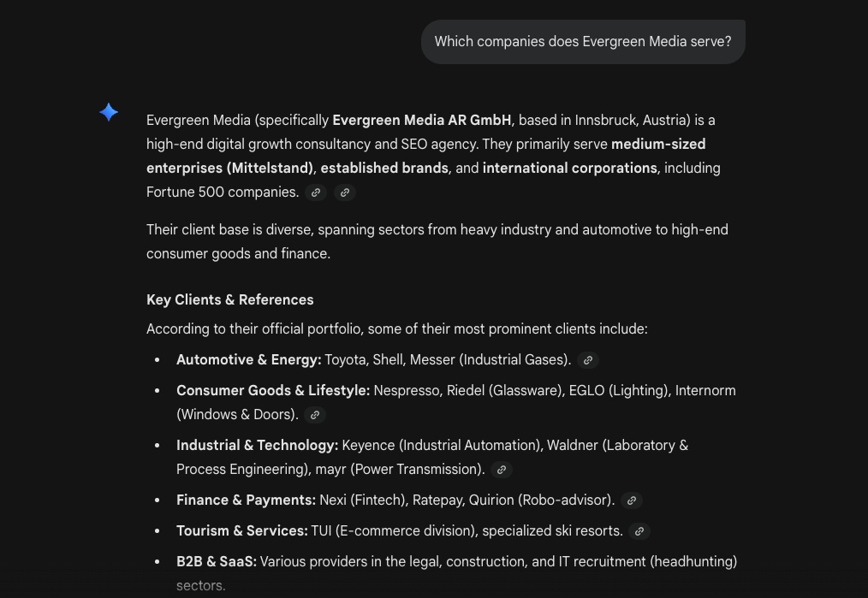Screen dimensions: 868x598
Task: Open source link after mayr (Power Transmission)
Action: (x=502, y=470)
